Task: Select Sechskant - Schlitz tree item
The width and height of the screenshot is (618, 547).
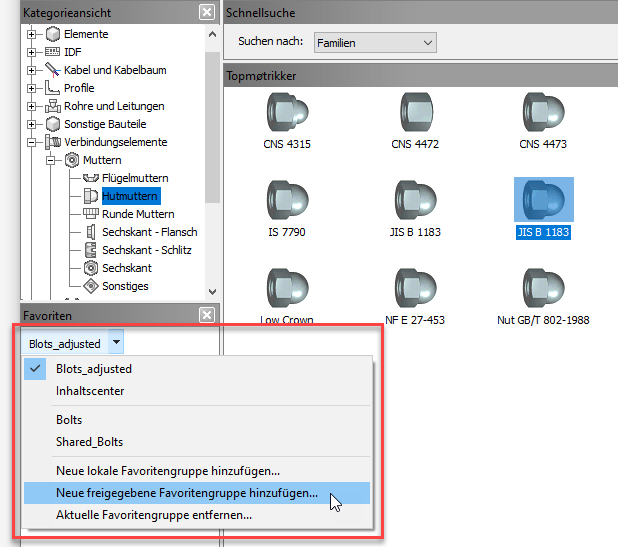Action: tap(147, 250)
